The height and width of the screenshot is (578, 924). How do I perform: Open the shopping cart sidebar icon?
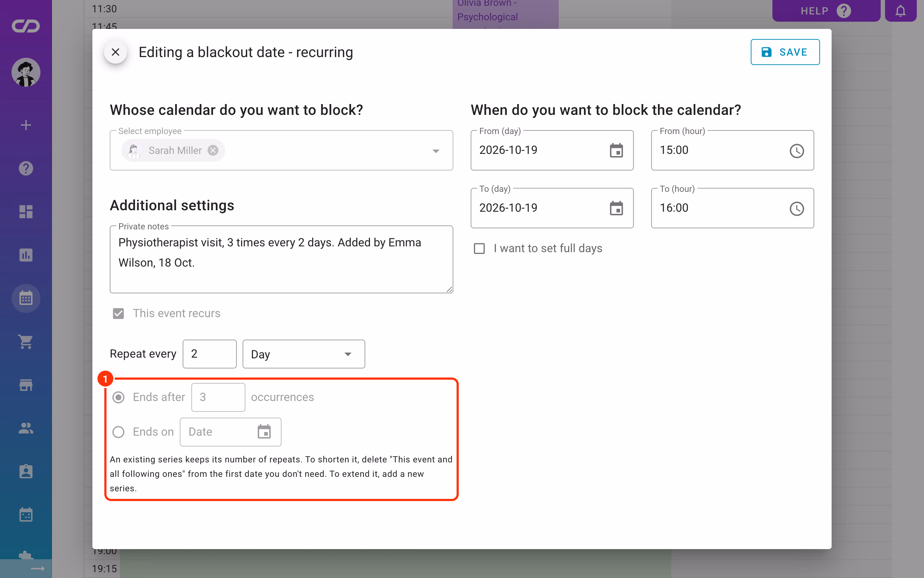pyautogui.click(x=26, y=341)
